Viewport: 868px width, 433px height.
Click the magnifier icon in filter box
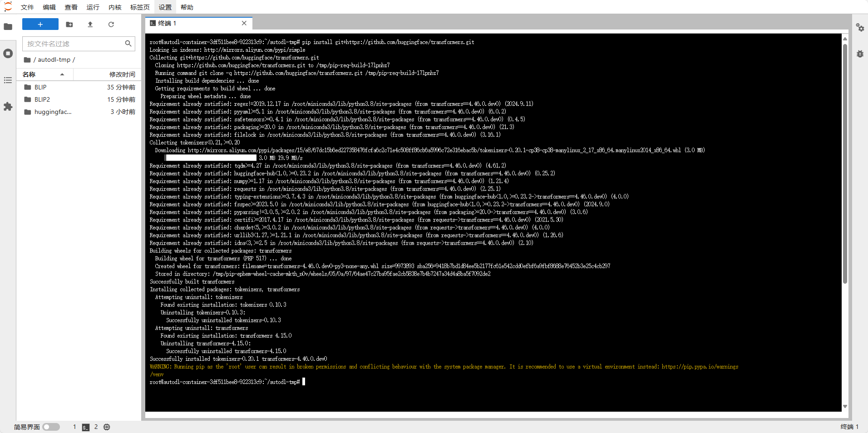pos(128,44)
